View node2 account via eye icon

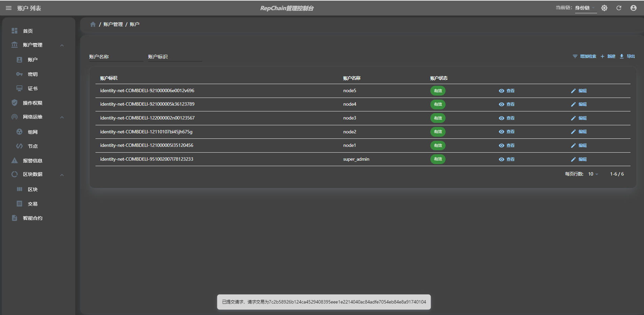pyautogui.click(x=502, y=132)
